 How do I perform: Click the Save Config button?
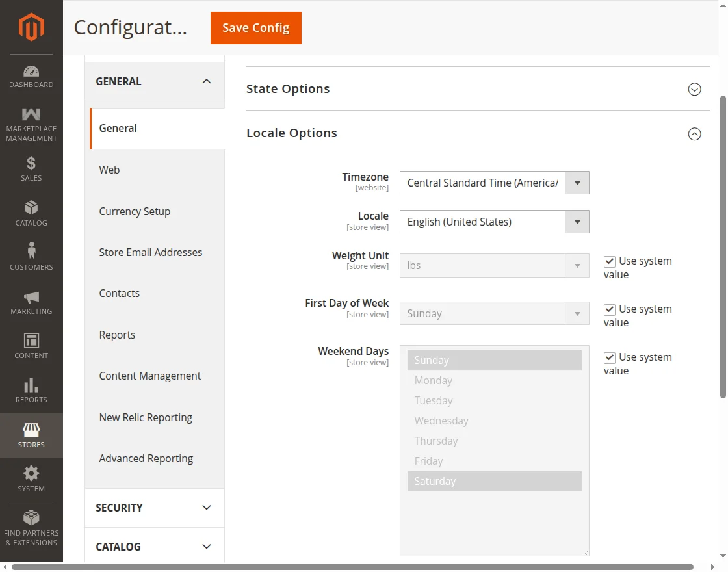click(x=255, y=28)
